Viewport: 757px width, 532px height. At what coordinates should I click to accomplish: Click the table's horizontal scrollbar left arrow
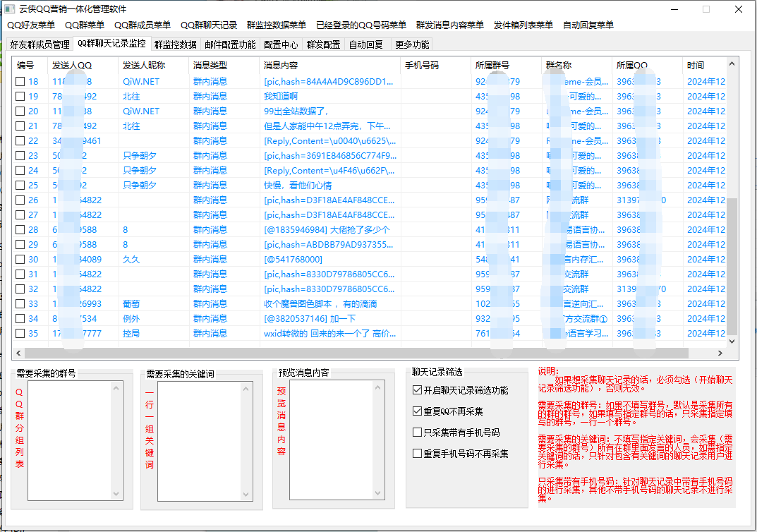click(x=18, y=353)
